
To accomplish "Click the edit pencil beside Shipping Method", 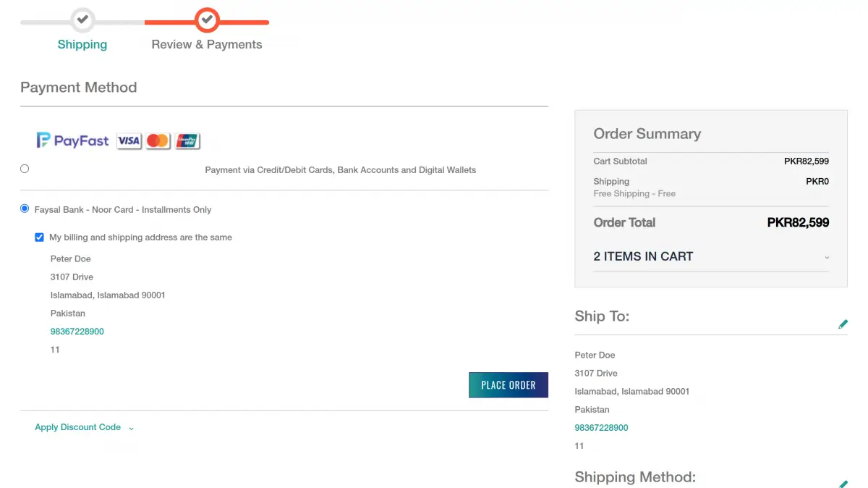I will 843,484.
